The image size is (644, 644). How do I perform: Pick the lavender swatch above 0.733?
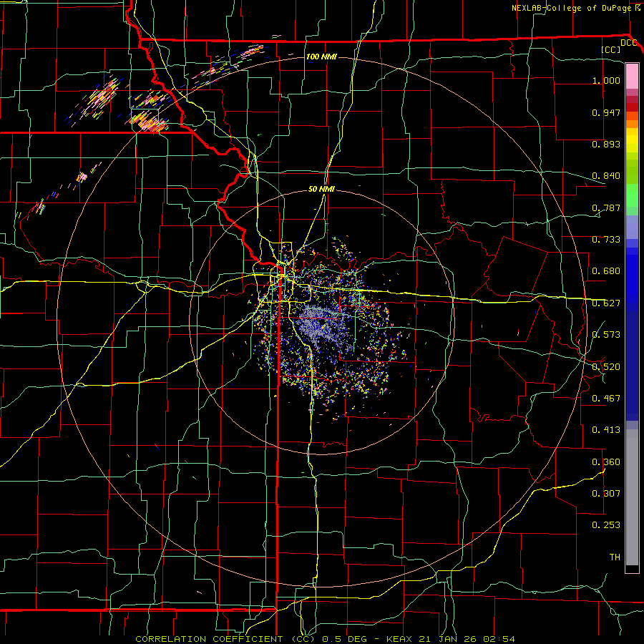click(x=632, y=227)
